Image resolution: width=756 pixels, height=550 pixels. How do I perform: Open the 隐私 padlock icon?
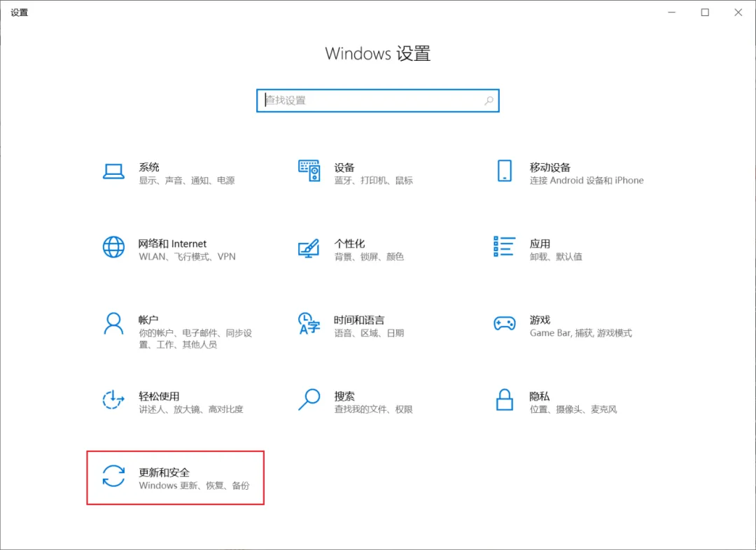click(x=504, y=400)
